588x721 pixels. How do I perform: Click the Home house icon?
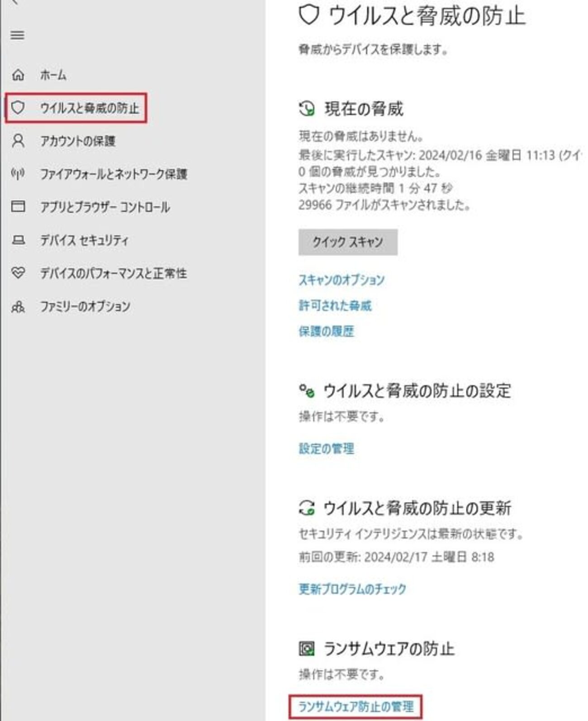click(18, 75)
